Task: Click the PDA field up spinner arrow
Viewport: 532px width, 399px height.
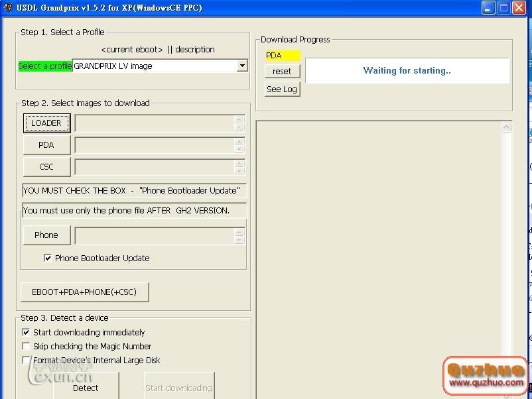Action: (239, 141)
